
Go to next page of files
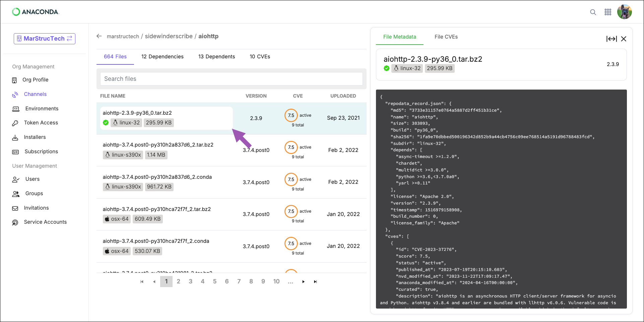pyautogui.click(x=303, y=282)
